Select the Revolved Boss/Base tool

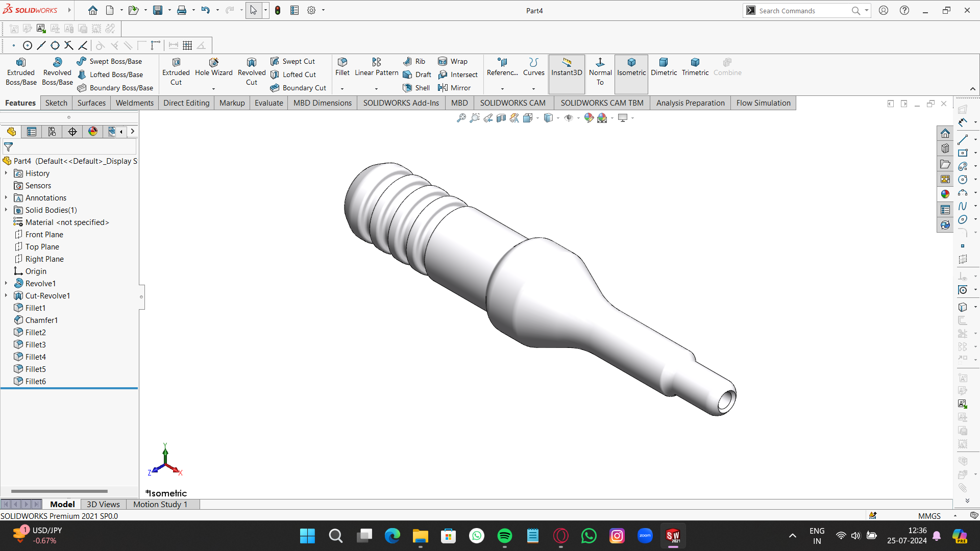[x=57, y=71]
